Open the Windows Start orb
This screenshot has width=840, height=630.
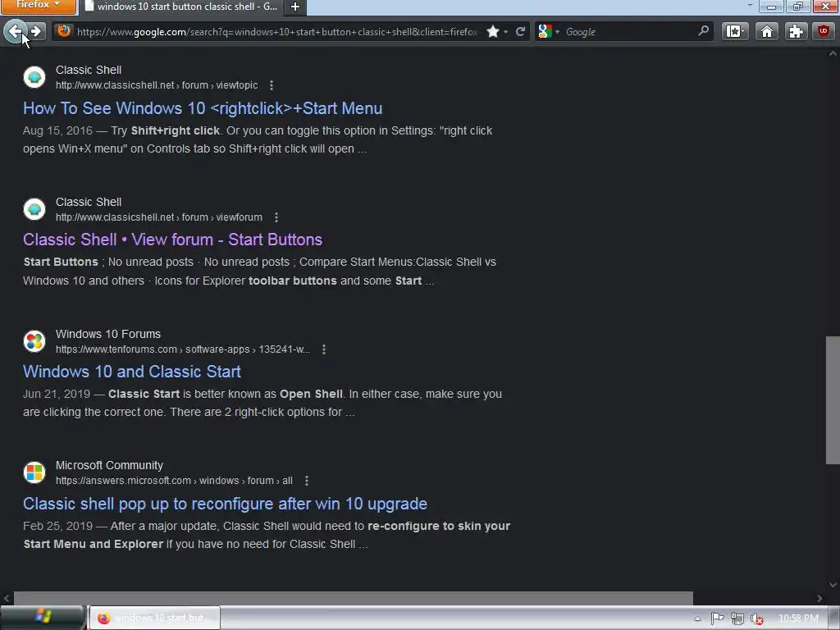click(43, 617)
